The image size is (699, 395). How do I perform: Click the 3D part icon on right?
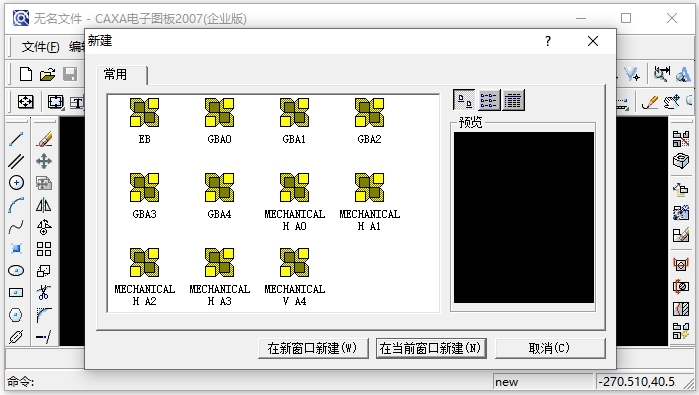click(681, 161)
